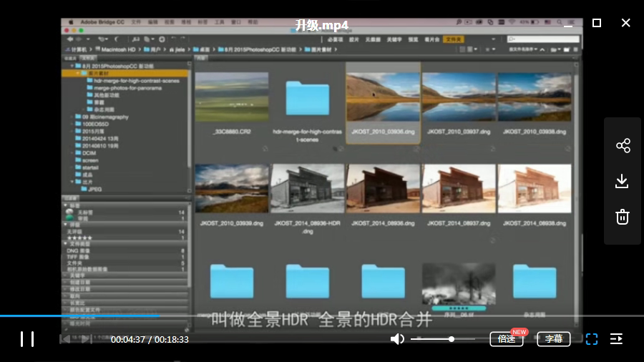Image resolution: width=644 pixels, height=362 pixels.
Task: Click the trash delete icon
Action: pyautogui.click(x=623, y=217)
